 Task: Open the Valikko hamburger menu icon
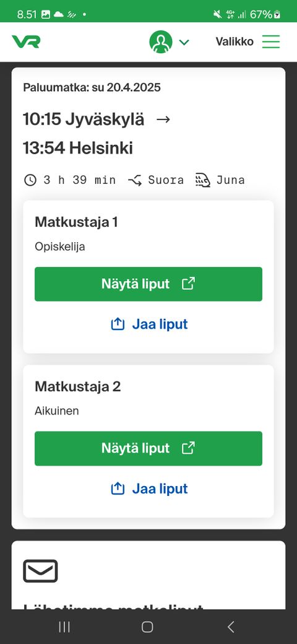click(x=271, y=41)
